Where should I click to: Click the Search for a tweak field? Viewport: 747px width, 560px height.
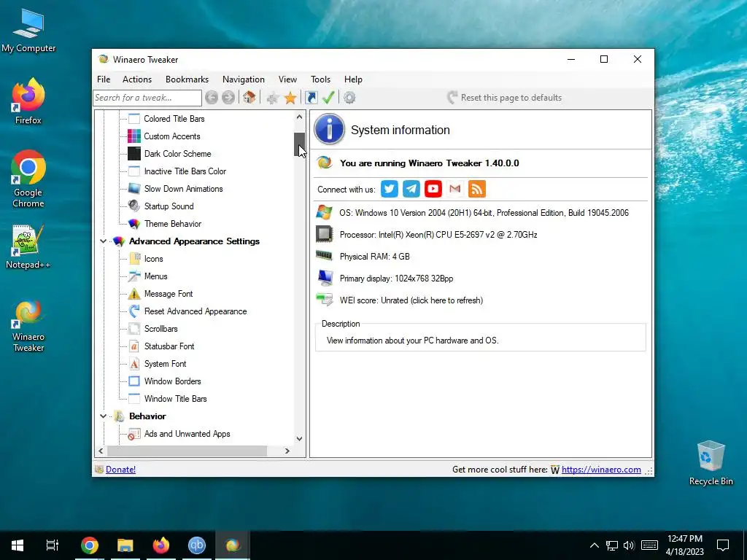pyautogui.click(x=147, y=98)
